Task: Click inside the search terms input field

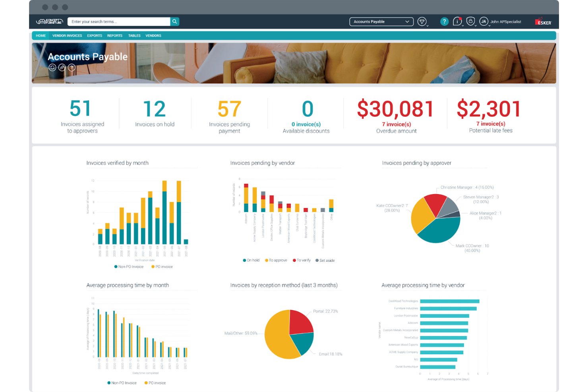Action: point(119,21)
